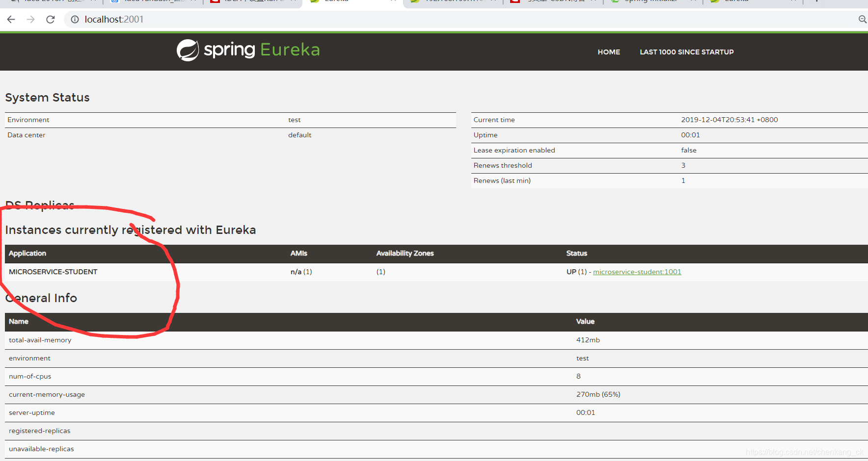Click the AMIs column header

click(x=298, y=253)
